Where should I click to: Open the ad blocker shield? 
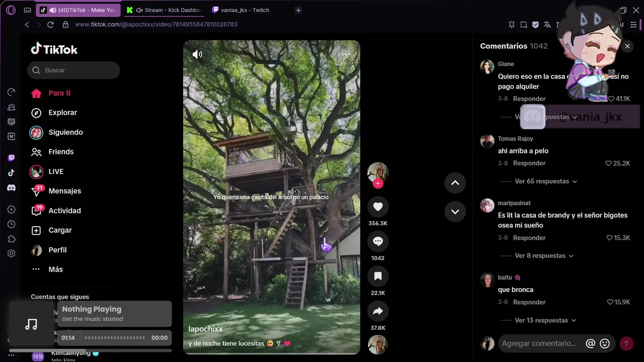(535, 25)
